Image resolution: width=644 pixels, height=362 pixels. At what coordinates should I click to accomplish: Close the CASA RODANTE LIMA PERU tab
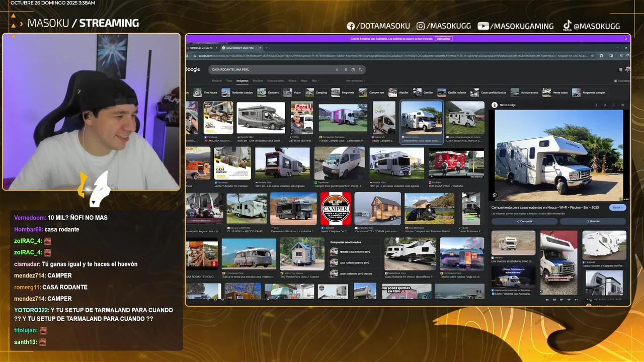[x=260, y=48]
